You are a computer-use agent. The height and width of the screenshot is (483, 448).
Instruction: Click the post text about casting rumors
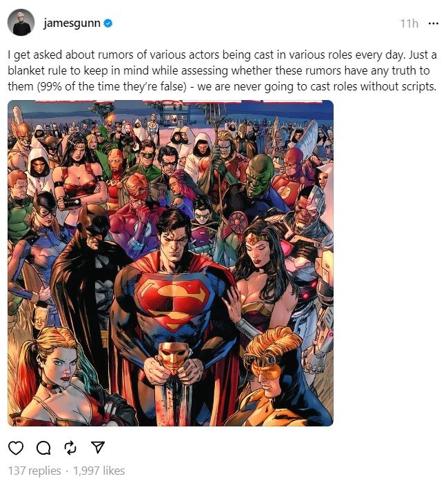pos(222,70)
